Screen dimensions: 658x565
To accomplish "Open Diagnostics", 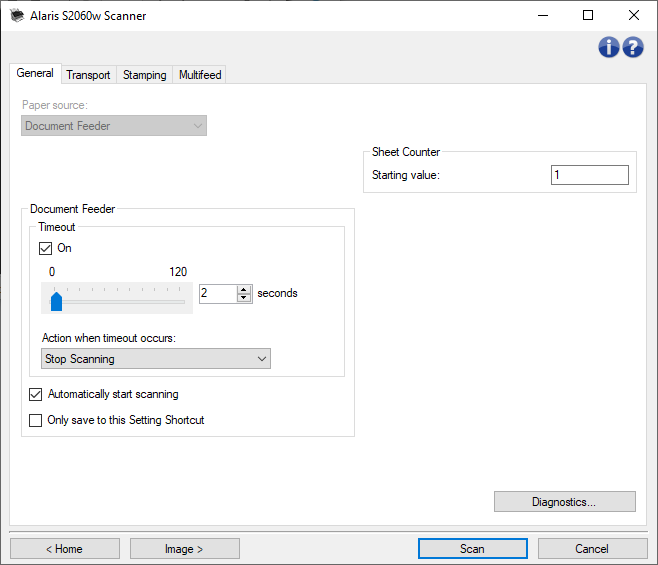I will [x=564, y=502].
